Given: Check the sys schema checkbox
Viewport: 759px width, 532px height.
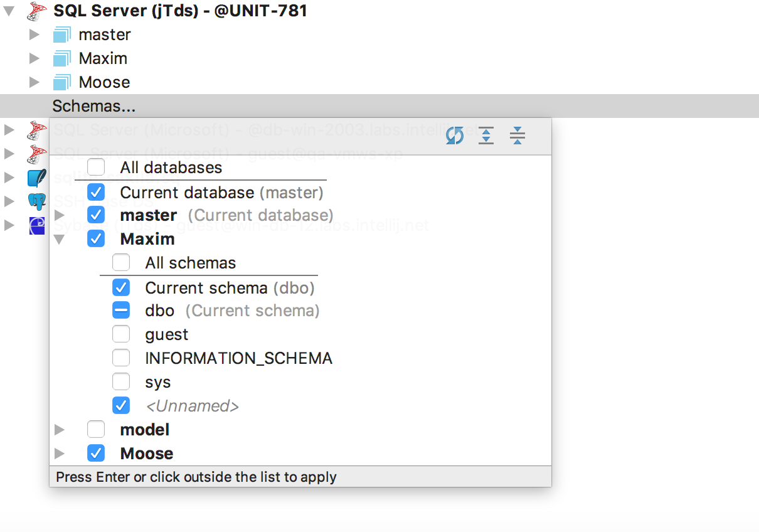Looking at the screenshot, I should click(x=121, y=382).
